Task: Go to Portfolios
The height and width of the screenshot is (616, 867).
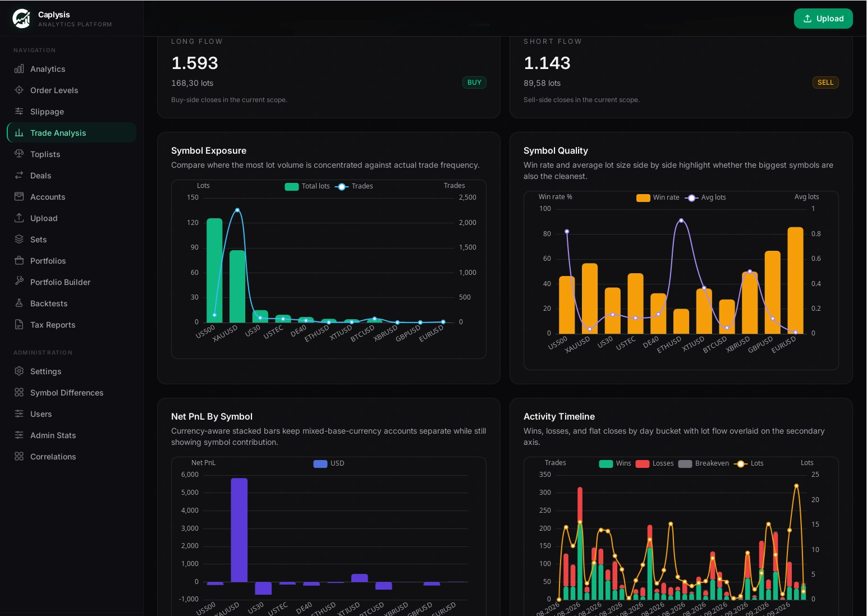Action: (71, 261)
